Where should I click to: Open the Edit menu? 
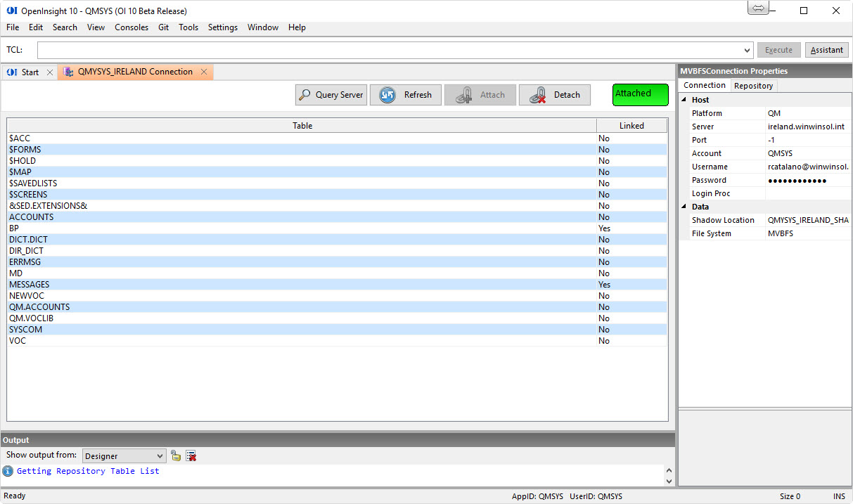pos(36,27)
